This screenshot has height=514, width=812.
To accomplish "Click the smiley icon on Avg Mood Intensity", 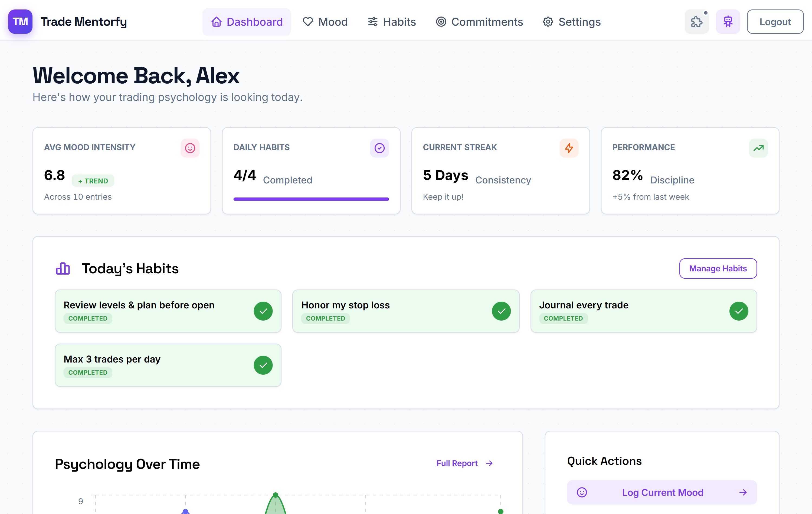I will (x=190, y=148).
